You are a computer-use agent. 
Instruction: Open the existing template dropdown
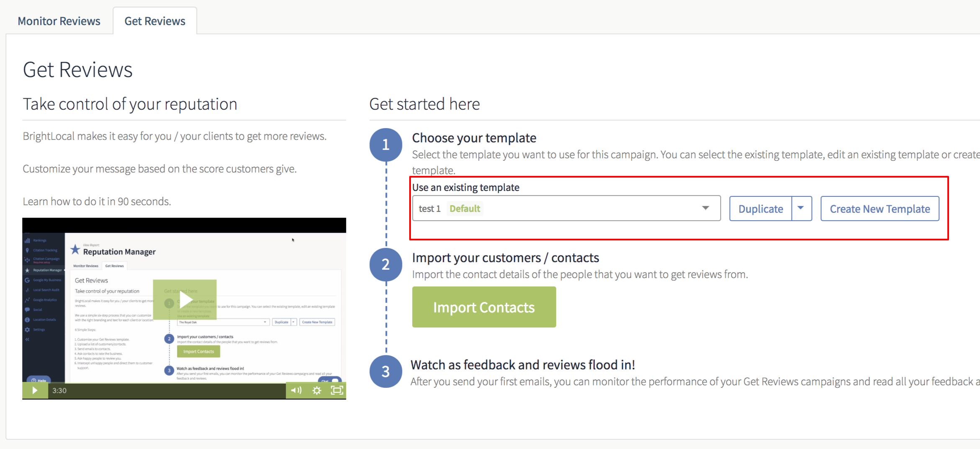point(566,208)
